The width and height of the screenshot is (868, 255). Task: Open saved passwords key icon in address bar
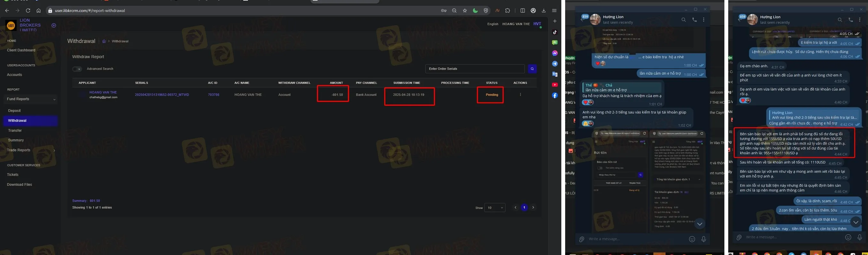click(x=444, y=11)
